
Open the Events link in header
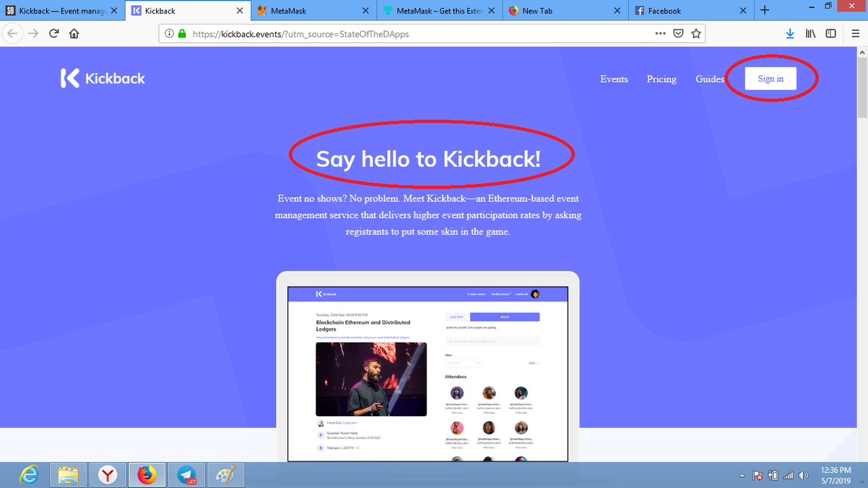tap(614, 79)
